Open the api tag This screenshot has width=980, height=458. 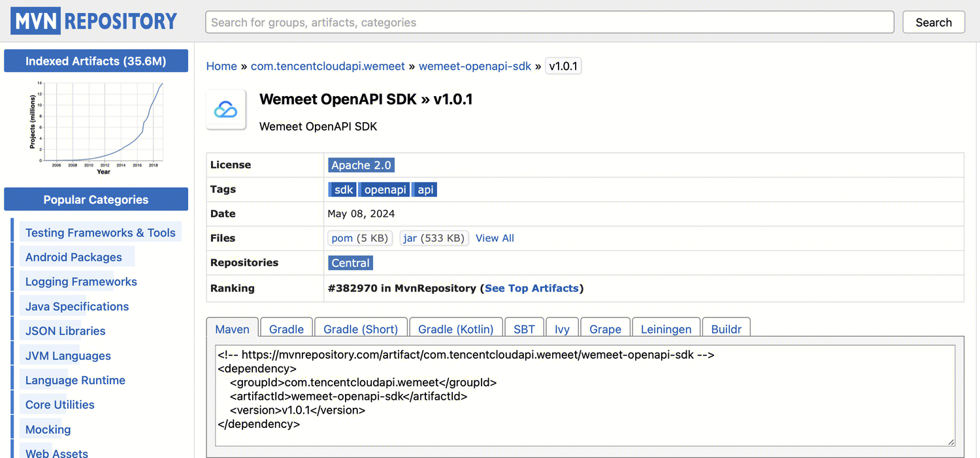tap(425, 189)
